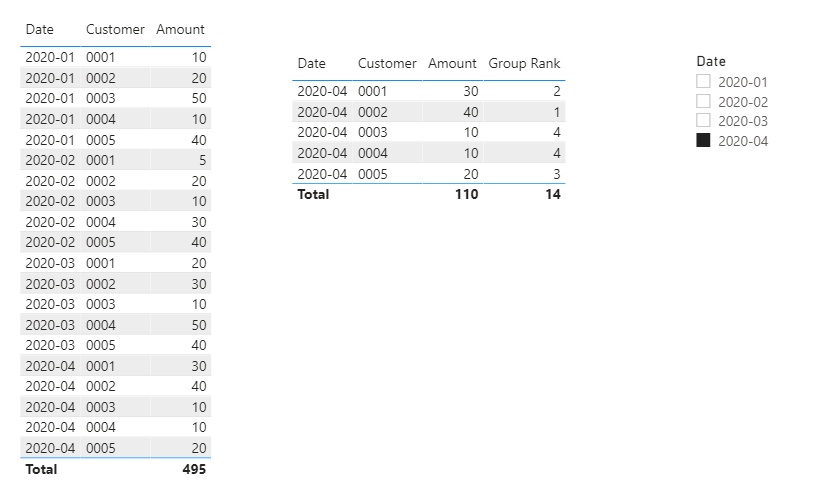834x480 pixels.
Task: Select Group Rank 4 for customer 0003
Action: (557, 132)
